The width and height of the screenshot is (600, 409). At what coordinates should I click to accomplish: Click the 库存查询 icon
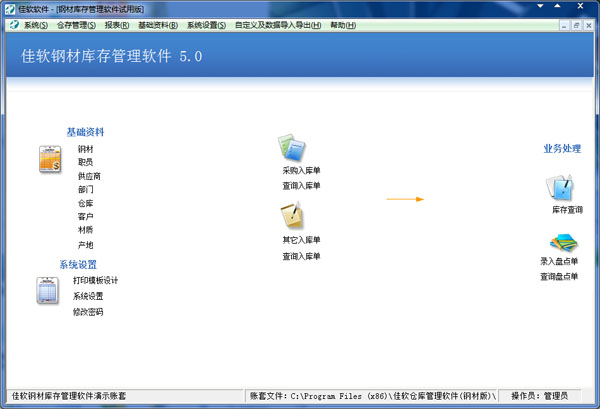click(x=559, y=187)
